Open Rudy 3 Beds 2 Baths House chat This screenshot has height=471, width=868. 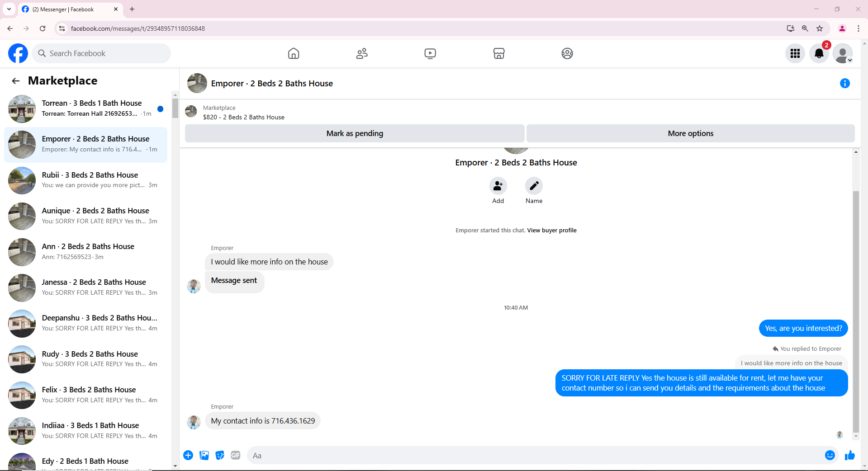(x=86, y=359)
